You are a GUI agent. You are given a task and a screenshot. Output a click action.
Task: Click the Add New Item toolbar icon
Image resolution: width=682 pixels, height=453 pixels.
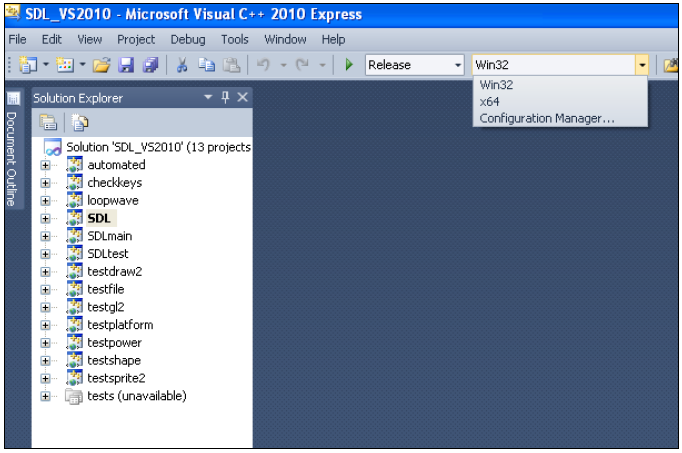(x=65, y=65)
